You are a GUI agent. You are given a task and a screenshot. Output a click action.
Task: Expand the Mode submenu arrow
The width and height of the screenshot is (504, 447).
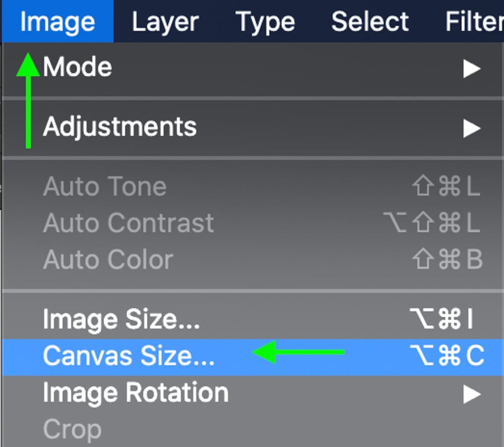pos(471,68)
